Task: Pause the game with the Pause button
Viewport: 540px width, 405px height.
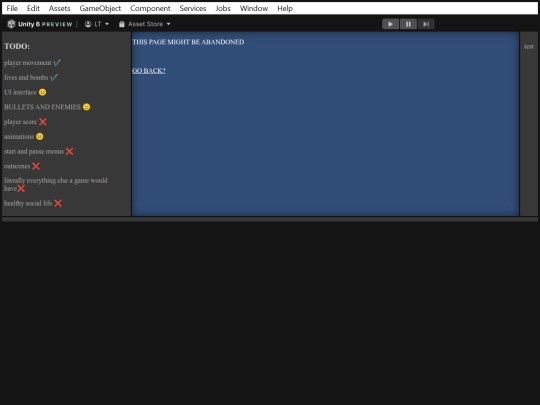Action: click(x=408, y=24)
